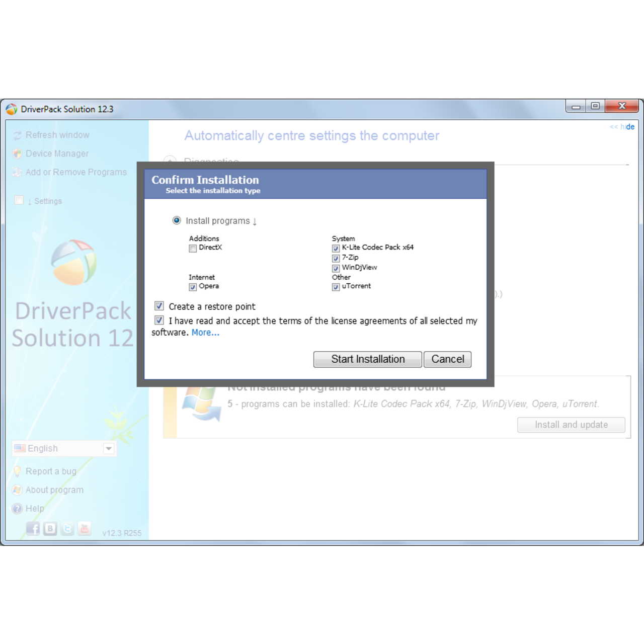
Task: Open the More... license agreement link
Action: point(205,332)
